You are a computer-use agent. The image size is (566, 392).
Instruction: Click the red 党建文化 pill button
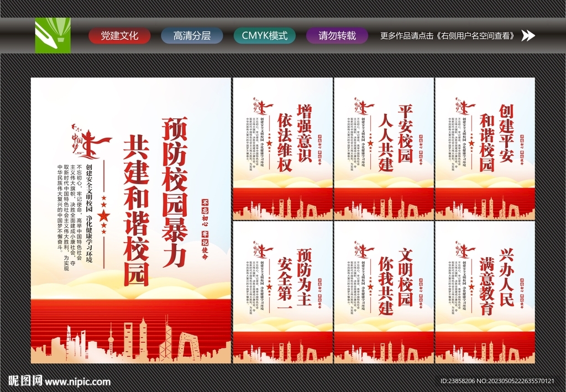[119, 36]
